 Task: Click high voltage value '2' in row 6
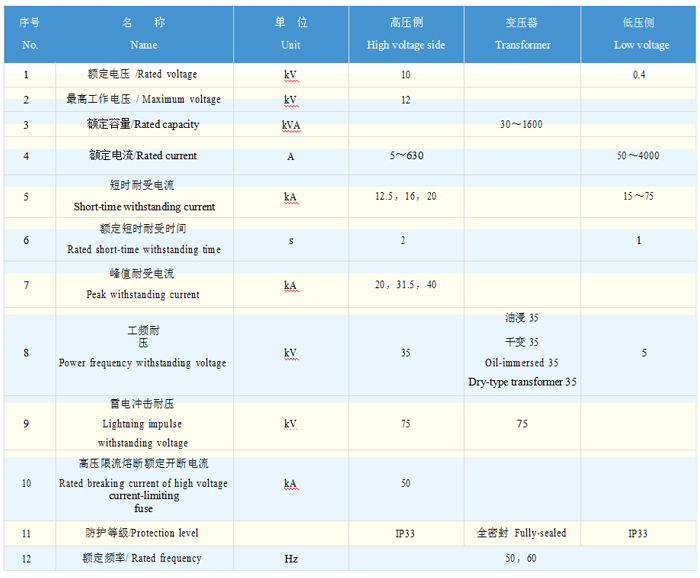[x=403, y=241]
